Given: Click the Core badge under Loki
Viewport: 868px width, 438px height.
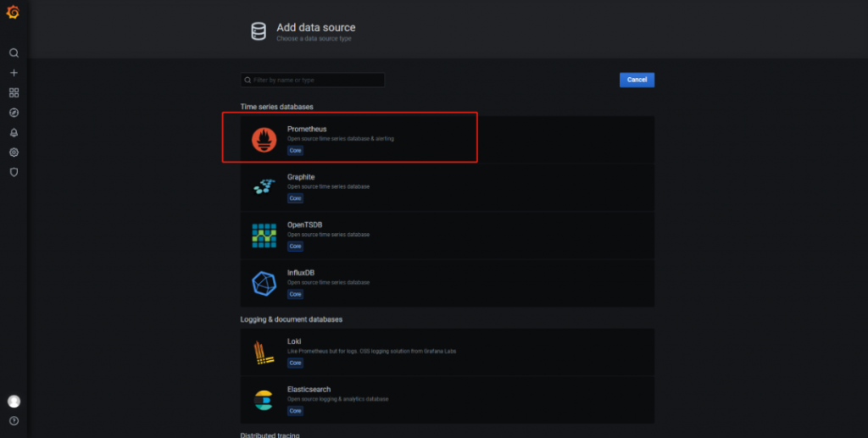Looking at the screenshot, I should pos(295,363).
